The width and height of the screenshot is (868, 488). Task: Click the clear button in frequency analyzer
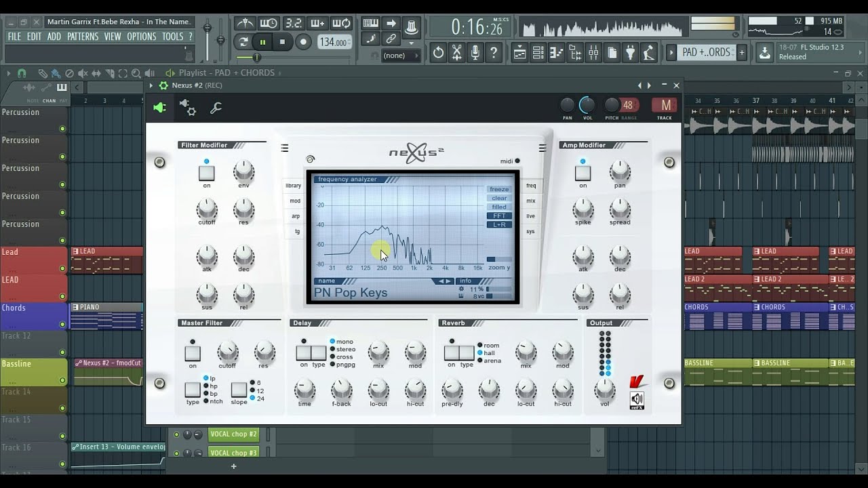pyautogui.click(x=499, y=199)
